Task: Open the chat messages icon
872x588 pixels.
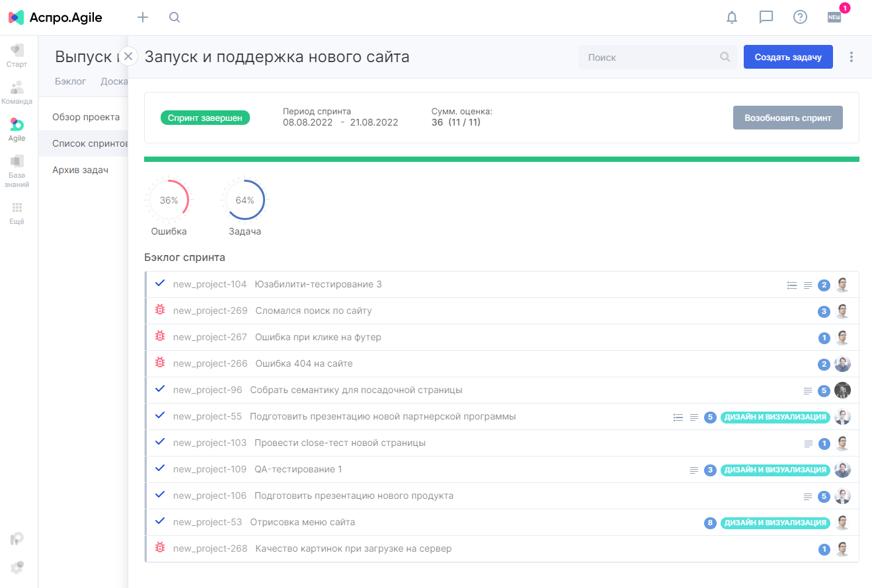Action: pyautogui.click(x=766, y=17)
